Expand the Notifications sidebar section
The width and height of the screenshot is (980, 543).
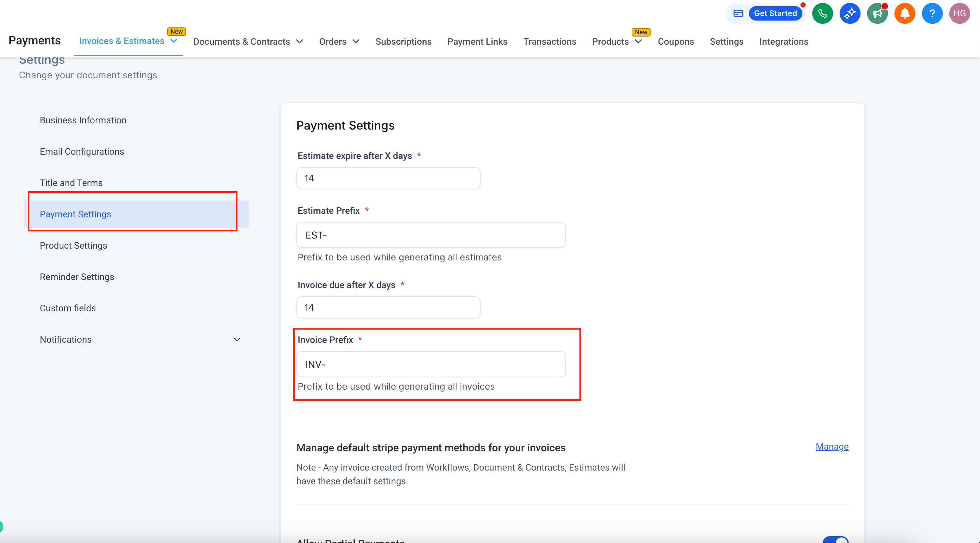237,340
